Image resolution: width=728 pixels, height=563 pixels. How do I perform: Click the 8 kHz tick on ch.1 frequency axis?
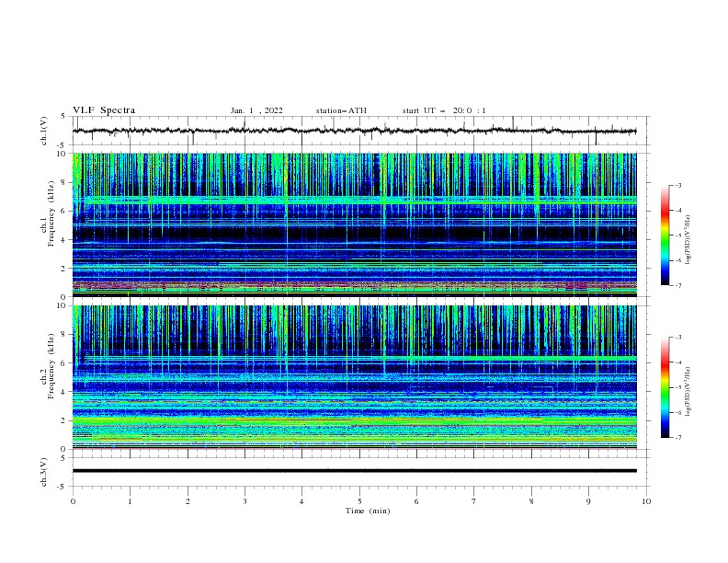[x=64, y=182]
